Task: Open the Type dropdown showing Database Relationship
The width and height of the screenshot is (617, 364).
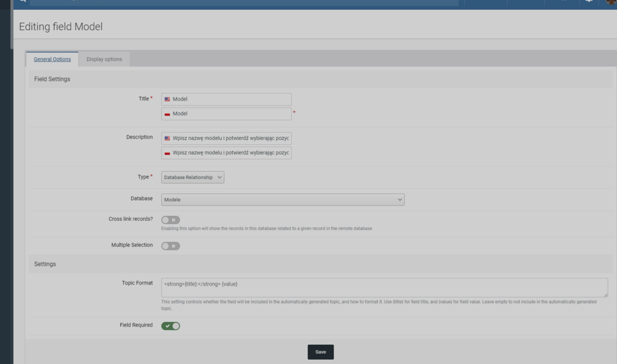Action: [193, 177]
